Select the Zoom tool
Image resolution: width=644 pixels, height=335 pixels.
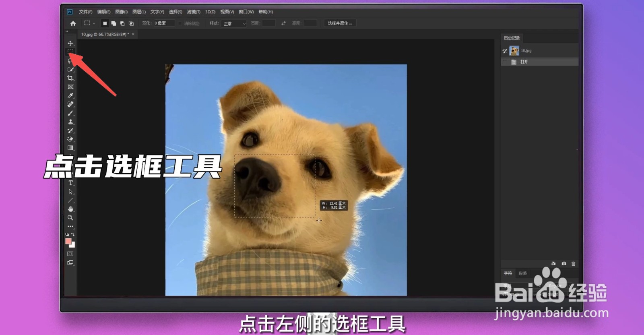[70, 218]
